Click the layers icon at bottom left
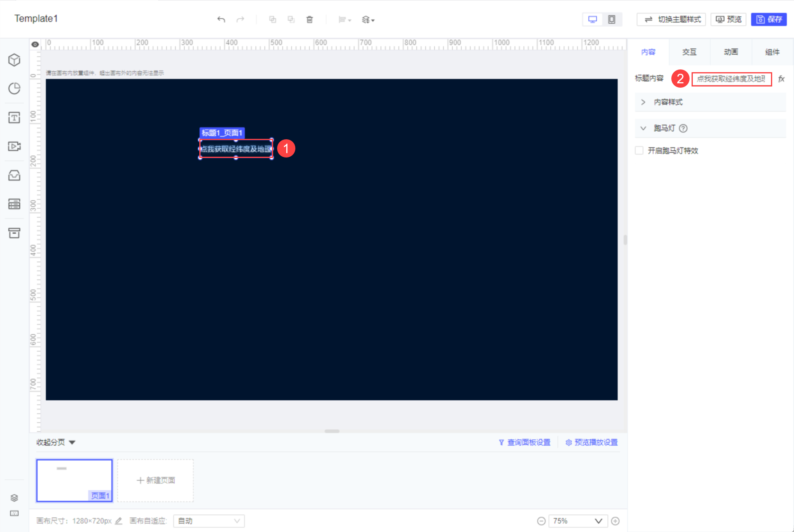 [14, 497]
